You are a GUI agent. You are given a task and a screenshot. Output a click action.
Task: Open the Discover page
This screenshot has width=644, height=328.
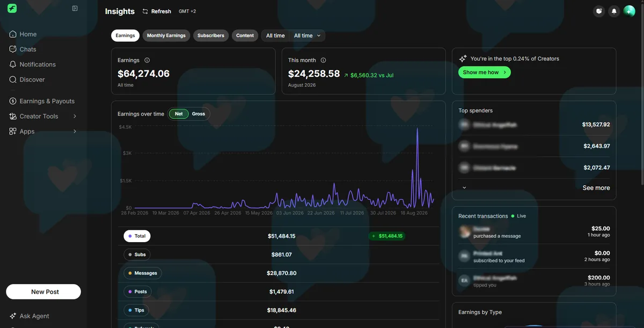(32, 79)
